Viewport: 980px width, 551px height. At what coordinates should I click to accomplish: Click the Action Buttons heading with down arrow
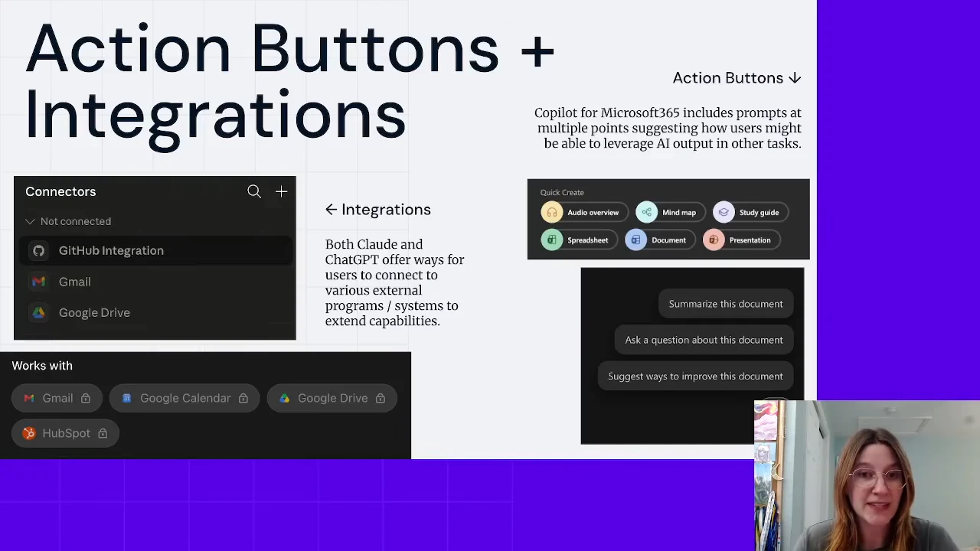737,78
